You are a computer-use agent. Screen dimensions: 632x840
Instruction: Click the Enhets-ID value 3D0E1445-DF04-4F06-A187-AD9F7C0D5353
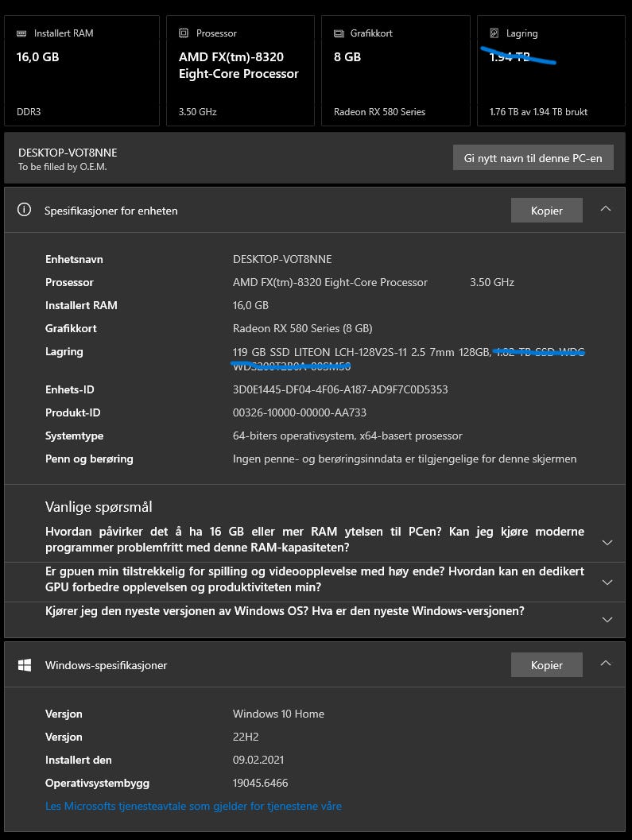point(340,389)
